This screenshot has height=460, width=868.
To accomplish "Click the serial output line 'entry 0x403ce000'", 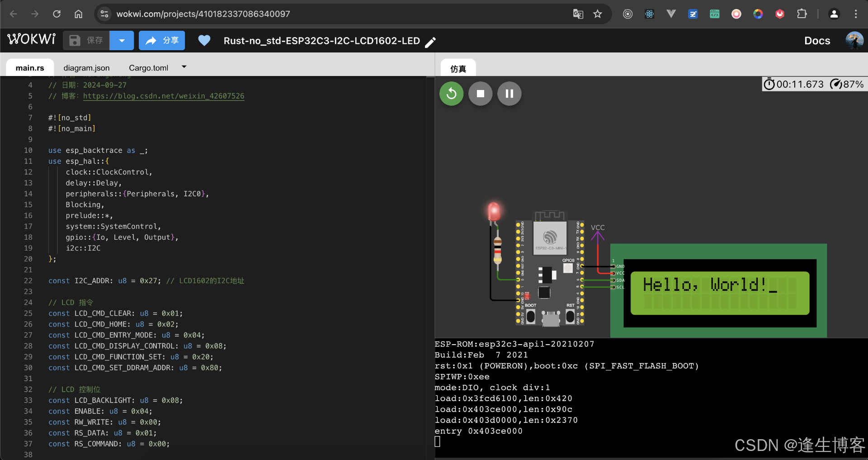I will [x=478, y=431].
